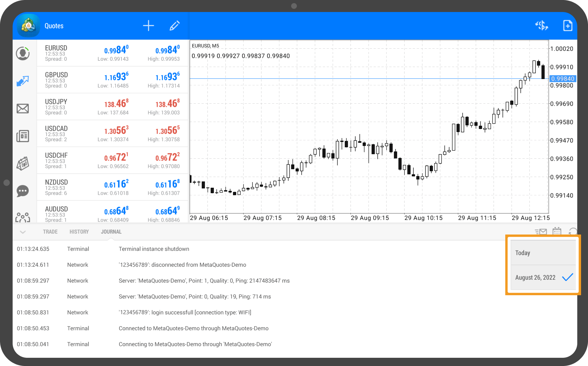The width and height of the screenshot is (588, 366).
Task: Open the chat bubble icon
Action: coord(23,191)
